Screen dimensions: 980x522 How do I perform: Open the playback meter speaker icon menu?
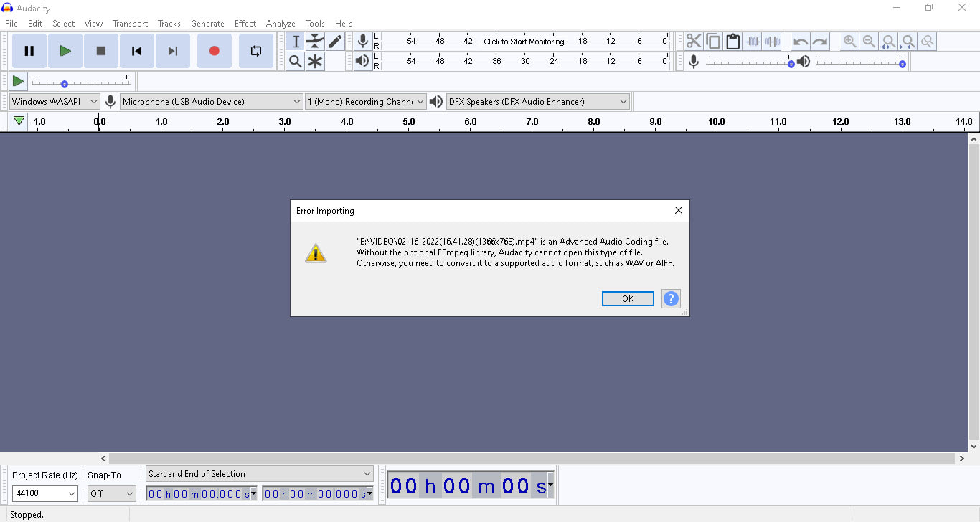tap(363, 62)
